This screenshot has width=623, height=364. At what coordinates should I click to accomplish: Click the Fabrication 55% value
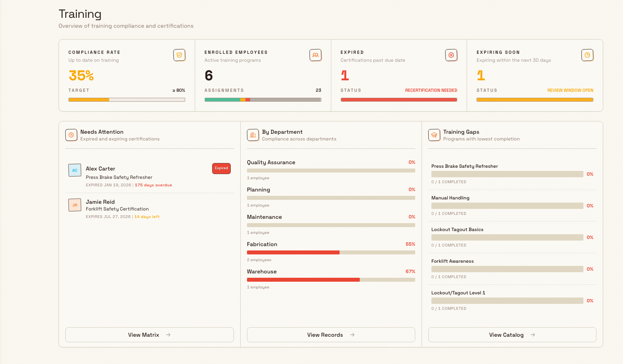(410, 244)
